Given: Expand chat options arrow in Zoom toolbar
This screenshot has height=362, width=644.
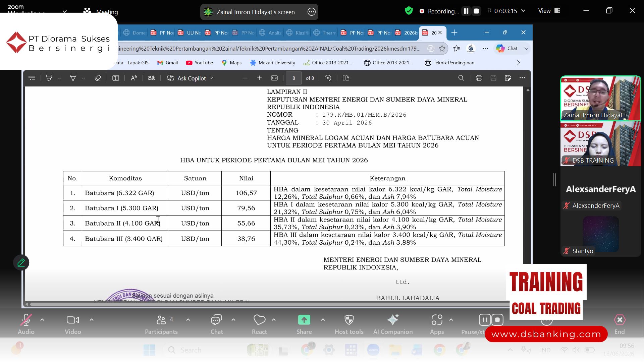Looking at the screenshot, I should pos(233,320).
